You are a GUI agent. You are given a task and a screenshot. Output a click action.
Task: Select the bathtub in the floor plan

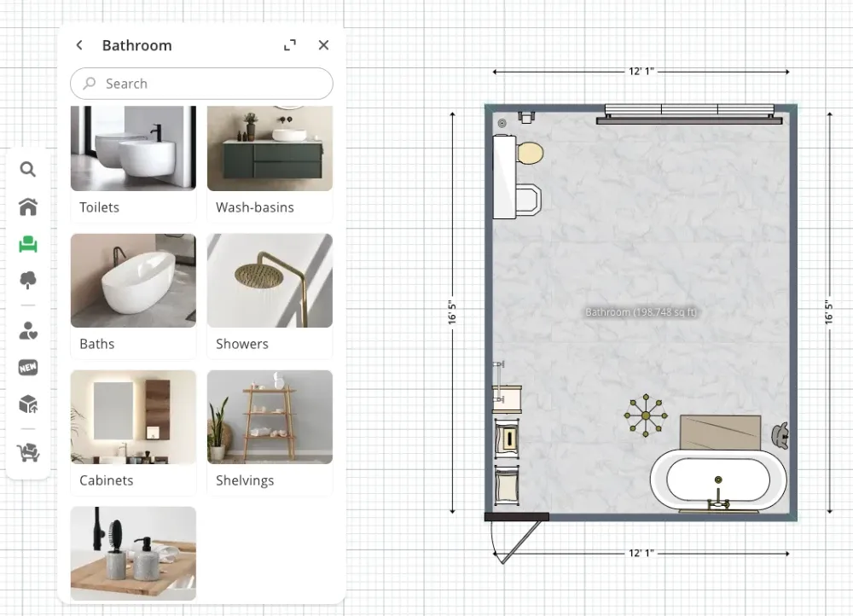718,479
